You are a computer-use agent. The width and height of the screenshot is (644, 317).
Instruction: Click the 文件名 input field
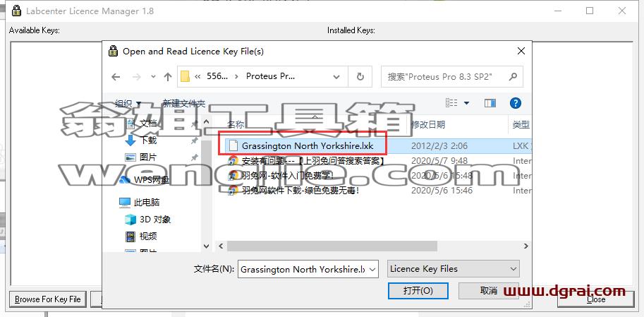coord(303,269)
